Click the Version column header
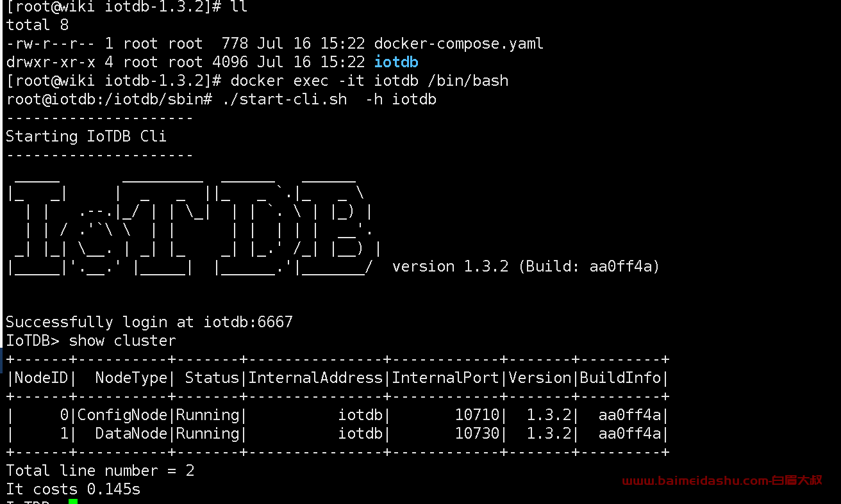This screenshot has height=504, width=841. tap(540, 378)
